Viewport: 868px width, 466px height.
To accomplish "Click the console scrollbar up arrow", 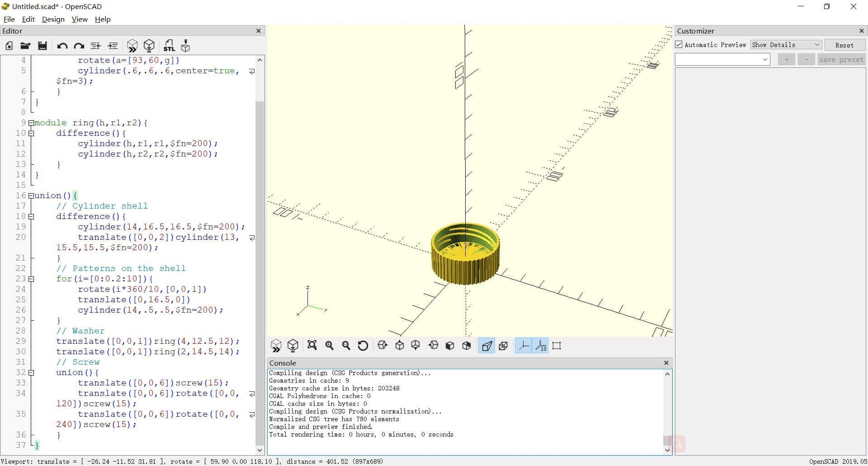I will 667,374.
